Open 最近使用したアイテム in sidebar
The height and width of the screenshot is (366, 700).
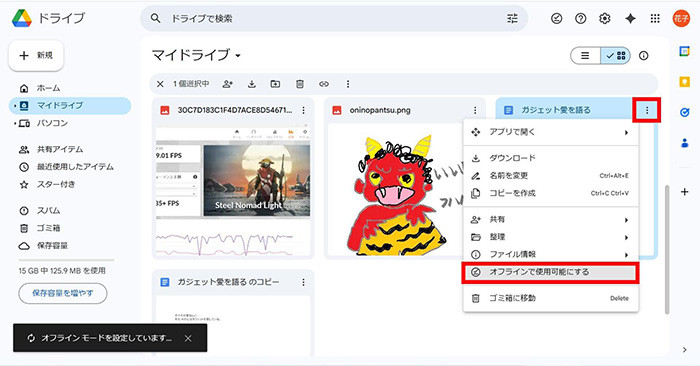click(70, 167)
